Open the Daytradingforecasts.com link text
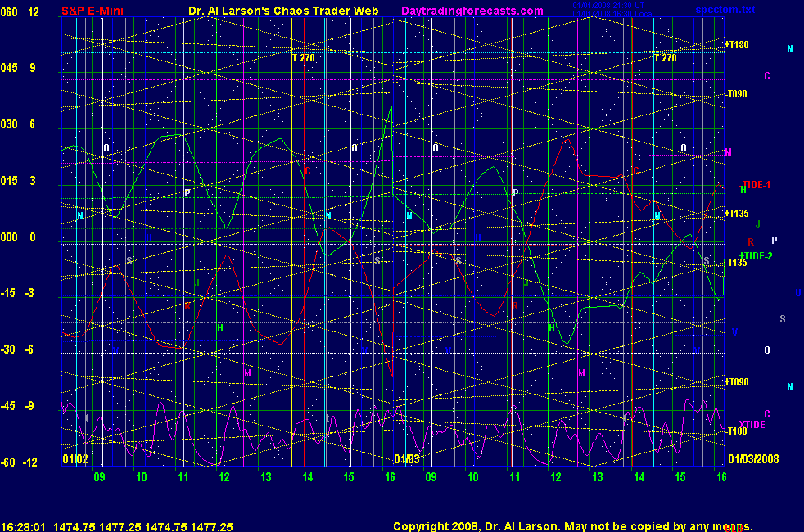This screenshot has height=532, width=804. tap(472, 11)
